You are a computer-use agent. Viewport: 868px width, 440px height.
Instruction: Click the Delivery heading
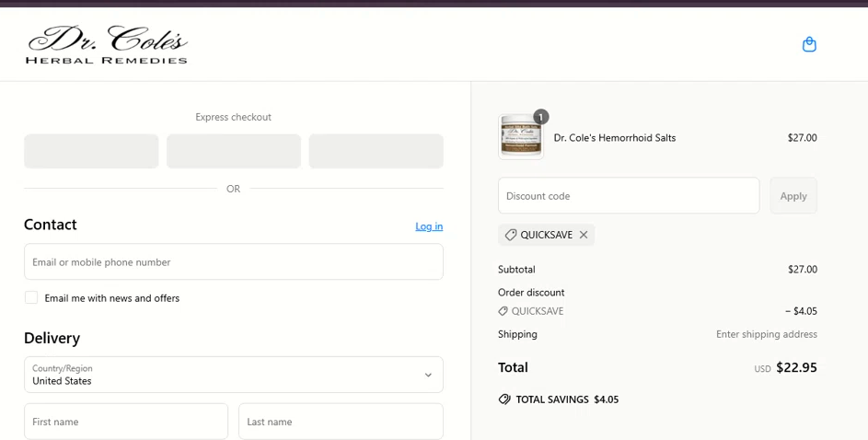click(x=52, y=338)
